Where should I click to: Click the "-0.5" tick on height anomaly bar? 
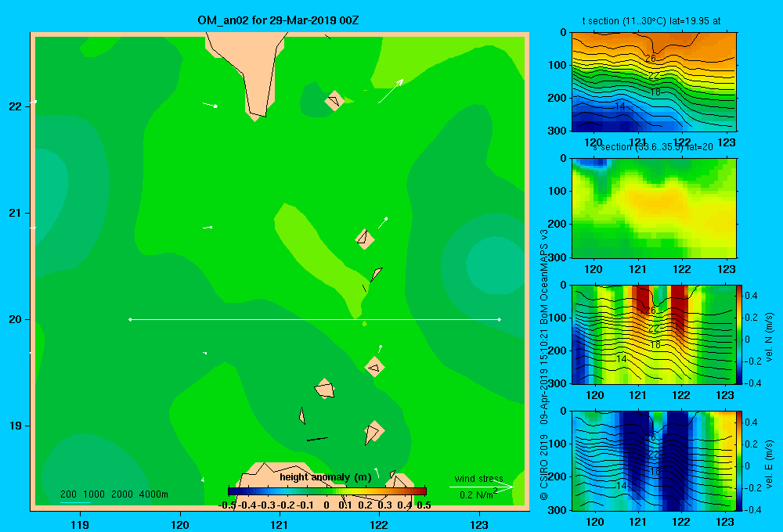tap(227, 505)
